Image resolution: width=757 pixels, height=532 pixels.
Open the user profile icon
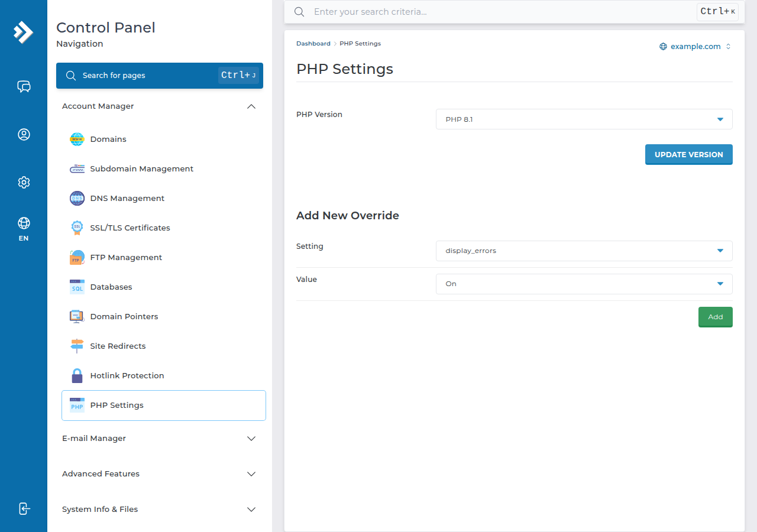24,135
